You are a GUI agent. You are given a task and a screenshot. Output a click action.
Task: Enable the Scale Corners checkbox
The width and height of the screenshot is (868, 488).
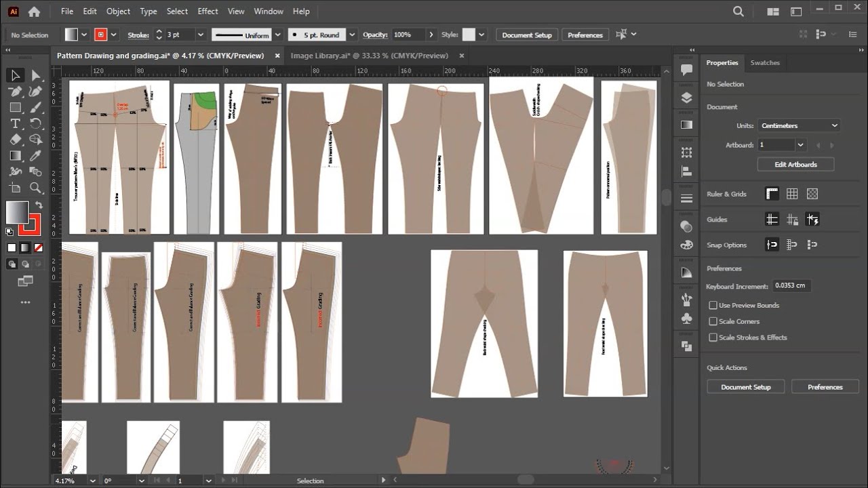click(713, 321)
